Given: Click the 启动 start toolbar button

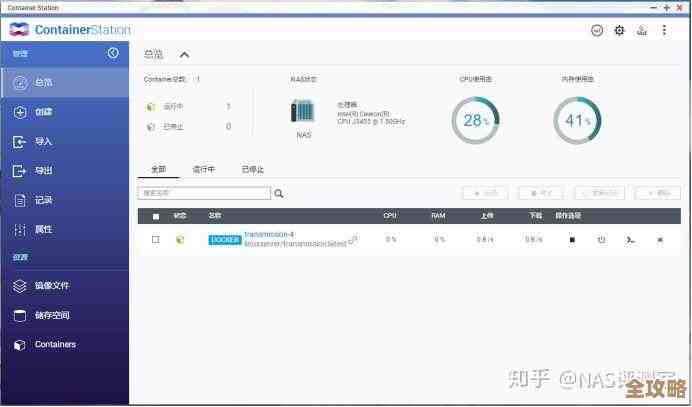Looking at the screenshot, I should click(x=485, y=193).
